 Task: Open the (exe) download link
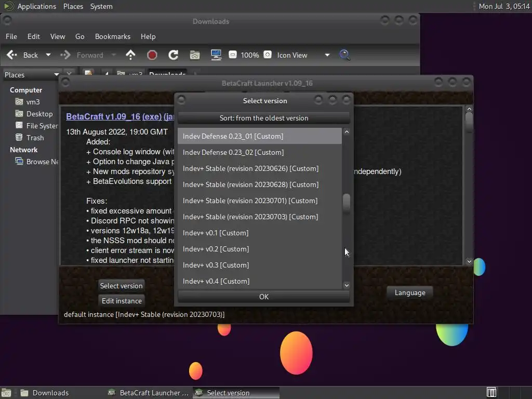[x=152, y=116]
